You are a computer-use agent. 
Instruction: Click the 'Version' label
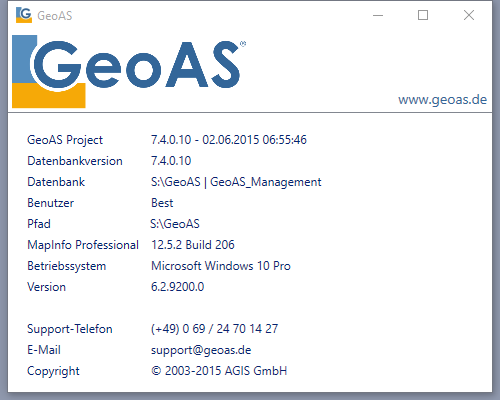(x=46, y=287)
